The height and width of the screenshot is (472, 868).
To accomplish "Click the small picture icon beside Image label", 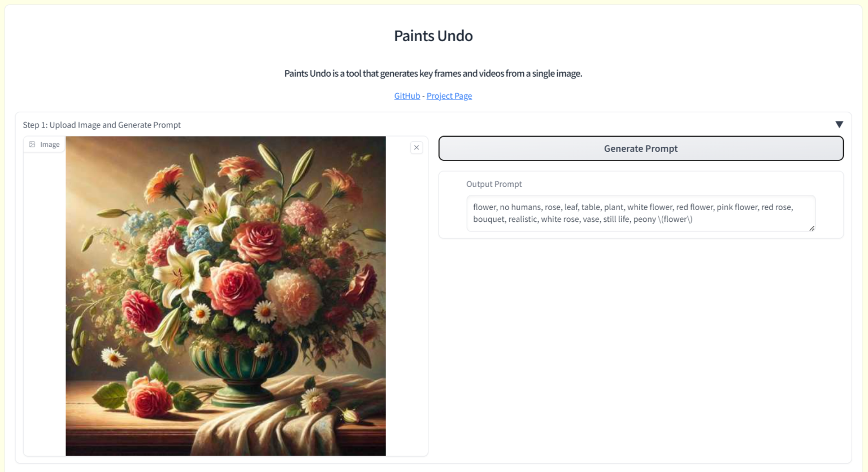I will point(32,145).
